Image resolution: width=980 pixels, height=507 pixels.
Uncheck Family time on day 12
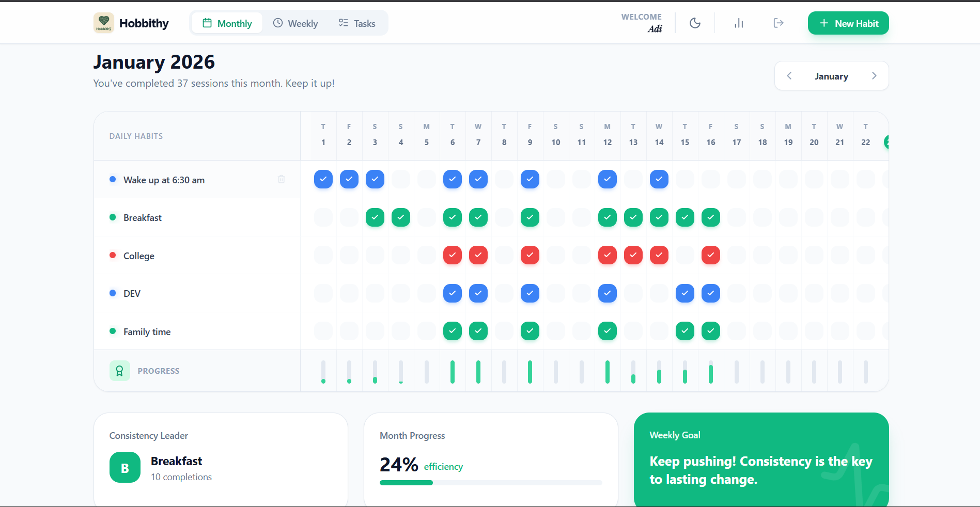608,331
